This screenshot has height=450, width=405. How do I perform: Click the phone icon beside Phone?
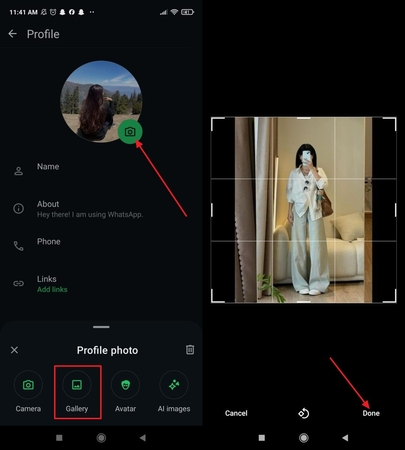(18, 246)
